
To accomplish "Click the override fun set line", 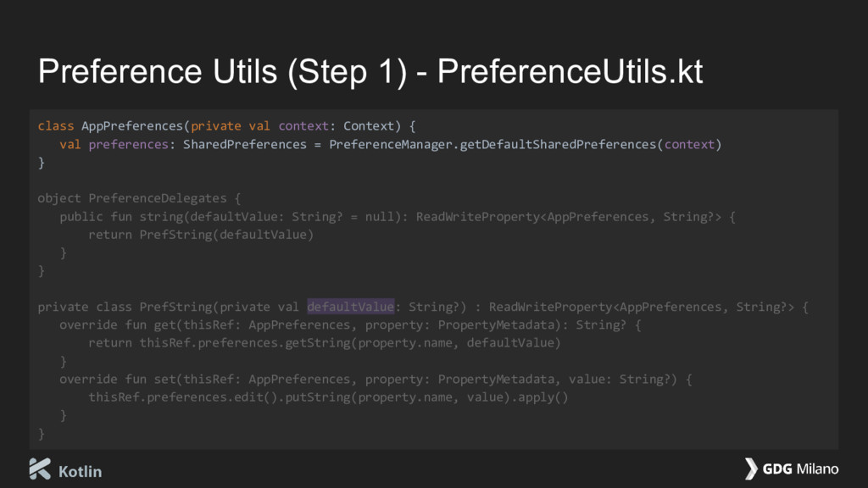I will [376, 379].
